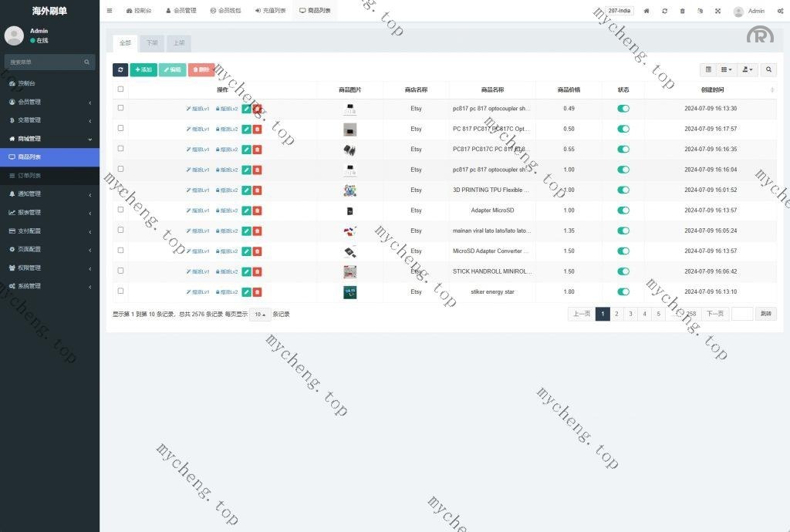Click the table search magnifier icon
This screenshot has height=532, width=790.
pos(768,69)
